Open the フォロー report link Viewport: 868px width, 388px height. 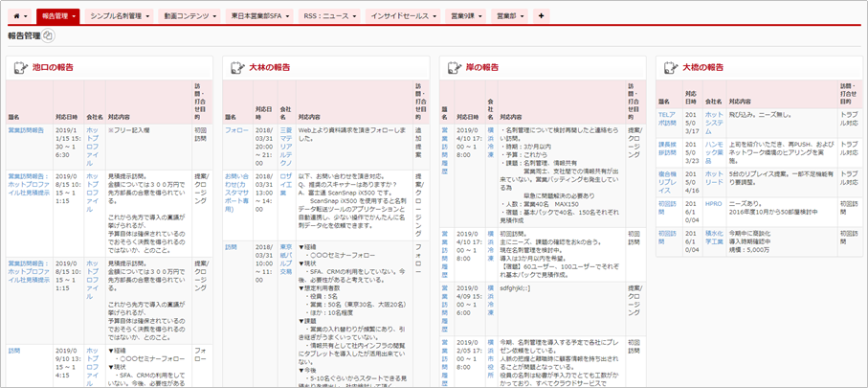237,130
